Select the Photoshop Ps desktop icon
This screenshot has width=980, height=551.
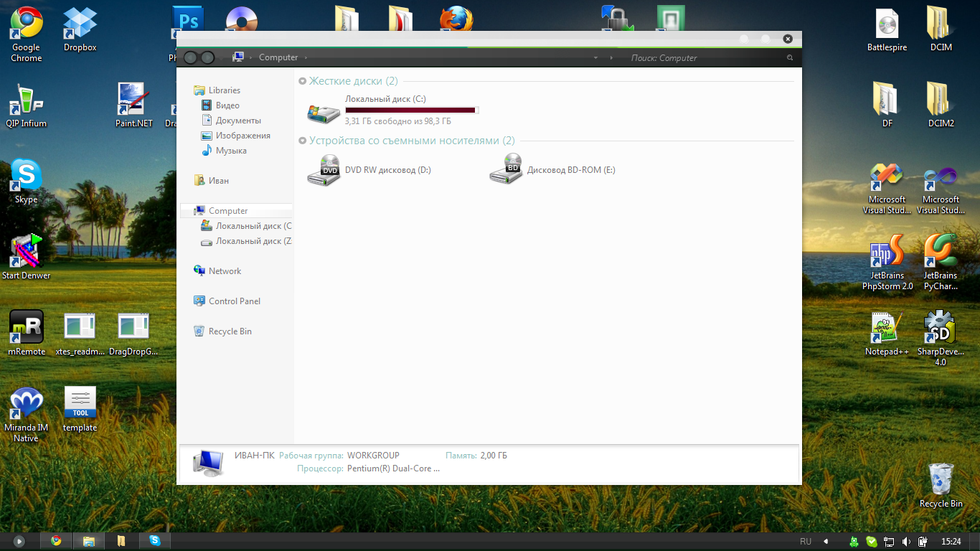tap(188, 19)
